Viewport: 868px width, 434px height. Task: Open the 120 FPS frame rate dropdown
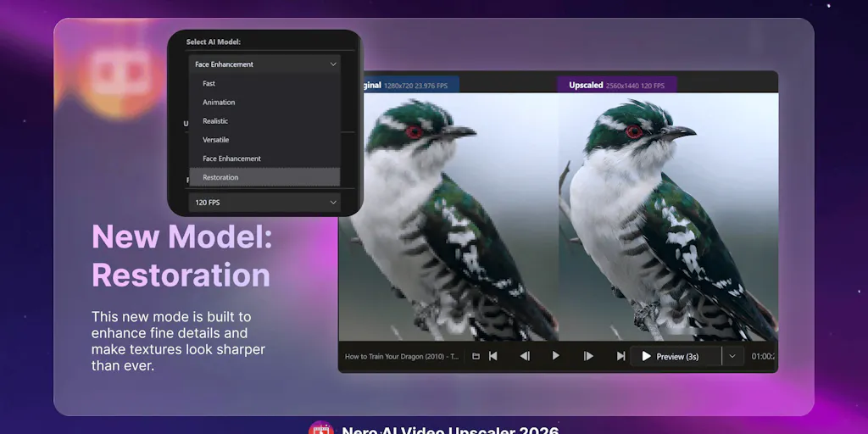pyautogui.click(x=264, y=203)
